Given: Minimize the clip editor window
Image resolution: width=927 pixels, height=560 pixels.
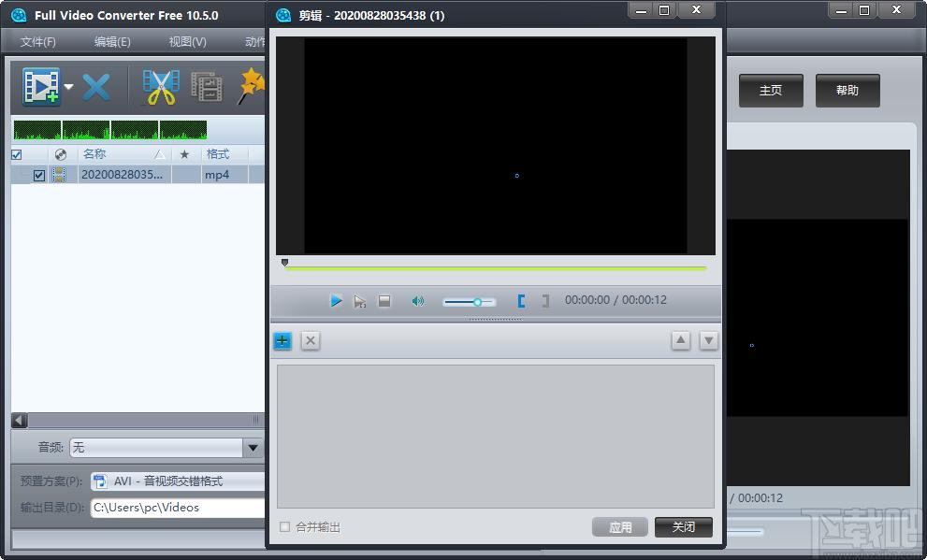Looking at the screenshot, I should pos(642,10).
